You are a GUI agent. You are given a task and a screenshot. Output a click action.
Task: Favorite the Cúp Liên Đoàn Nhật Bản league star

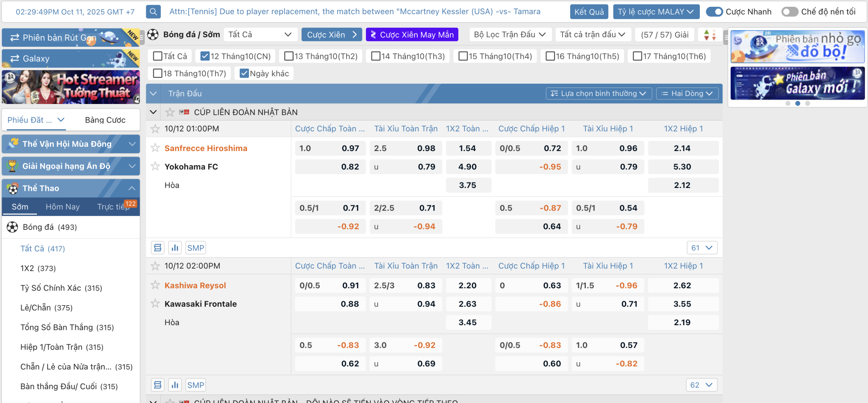(x=170, y=112)
